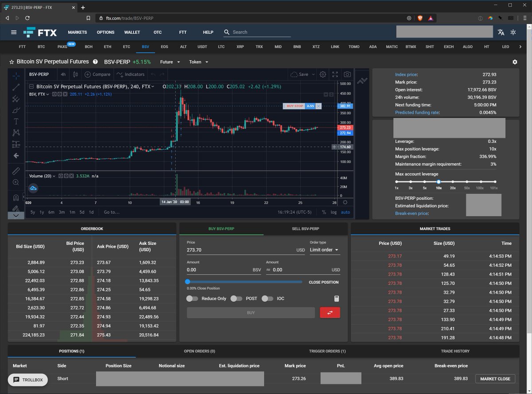Select the ruler measure tool

[x=16, y=171]
